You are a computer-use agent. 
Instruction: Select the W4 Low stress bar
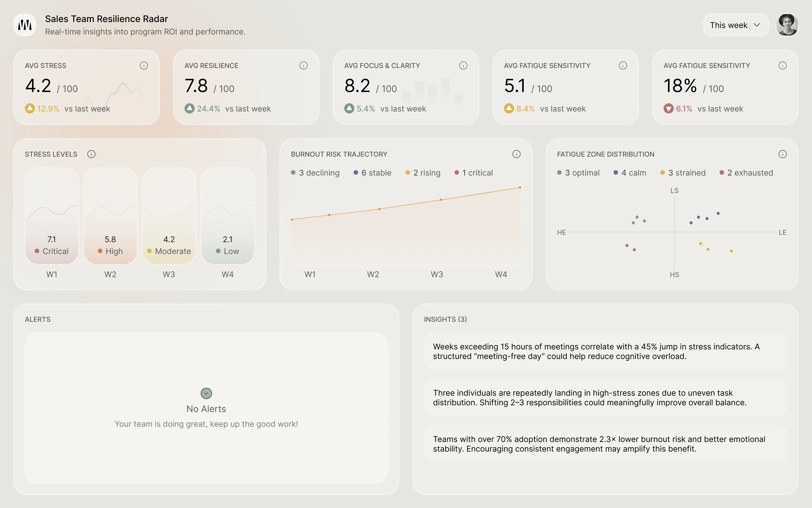point(228,216)
